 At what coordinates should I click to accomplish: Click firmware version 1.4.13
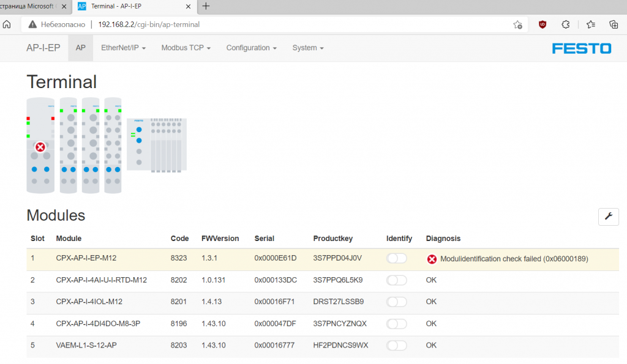pos(211,302)
